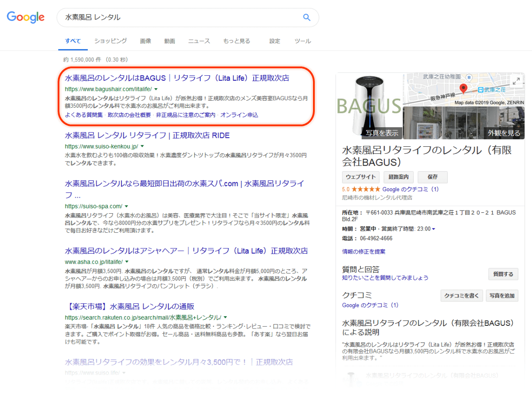Open the 楽天市場 水素風呂 レンタルの通販 result

(x=129, y=306)
